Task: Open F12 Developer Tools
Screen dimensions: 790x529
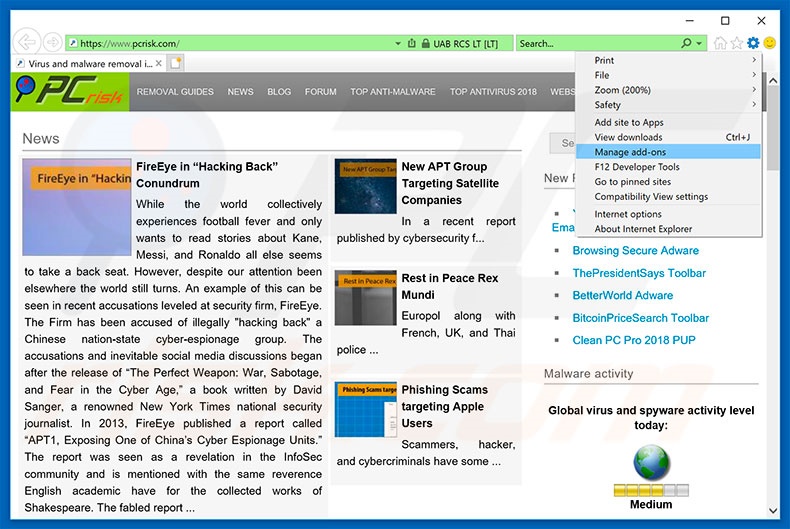Action: [668, 167]
